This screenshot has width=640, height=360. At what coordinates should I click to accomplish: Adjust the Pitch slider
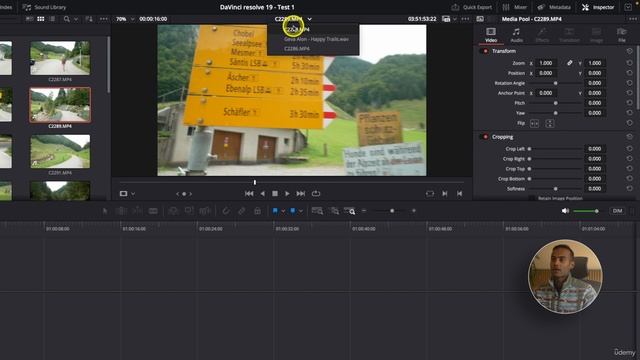[x=555, y=103]
